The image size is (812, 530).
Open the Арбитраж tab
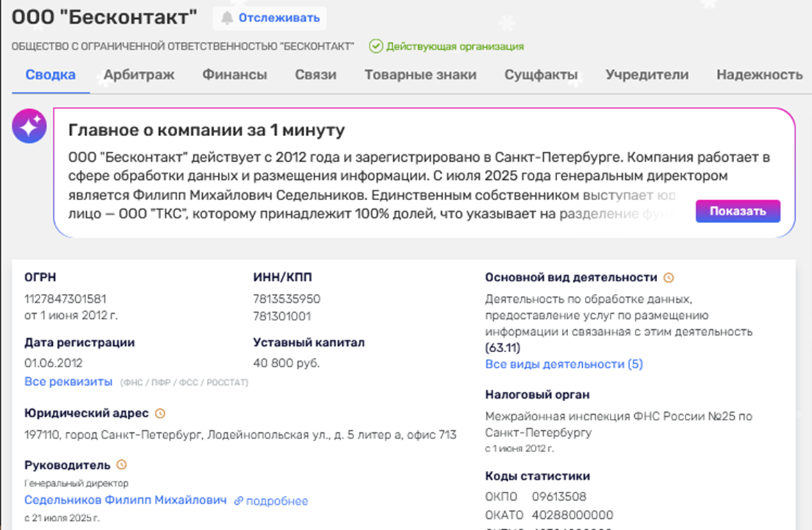tap(139, 74)
